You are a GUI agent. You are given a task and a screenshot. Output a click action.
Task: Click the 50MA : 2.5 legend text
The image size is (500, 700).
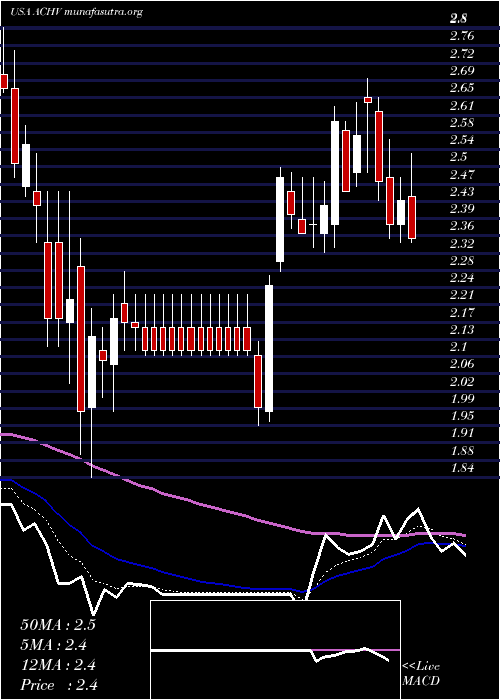[x=58, y=625]
